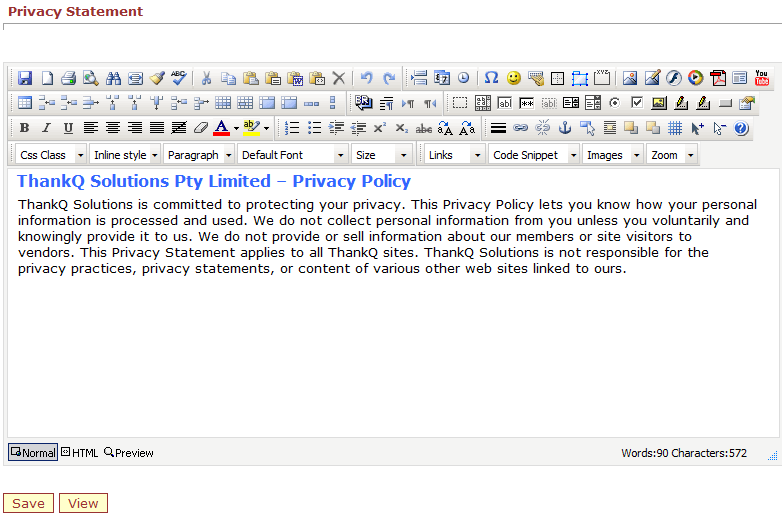Viewport: 782px width, 520px height.
Task: Apply the red font color swatch
Action: pos(222,128)
